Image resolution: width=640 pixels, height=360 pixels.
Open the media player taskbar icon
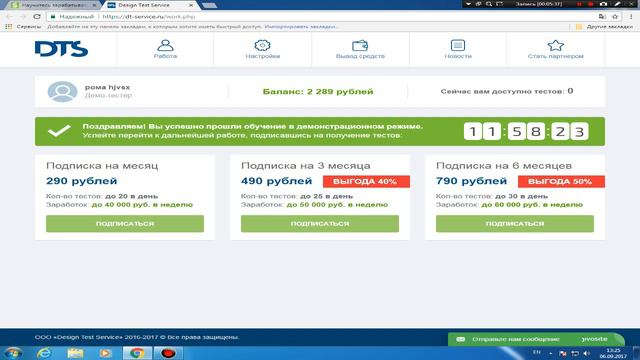(105, 353)
